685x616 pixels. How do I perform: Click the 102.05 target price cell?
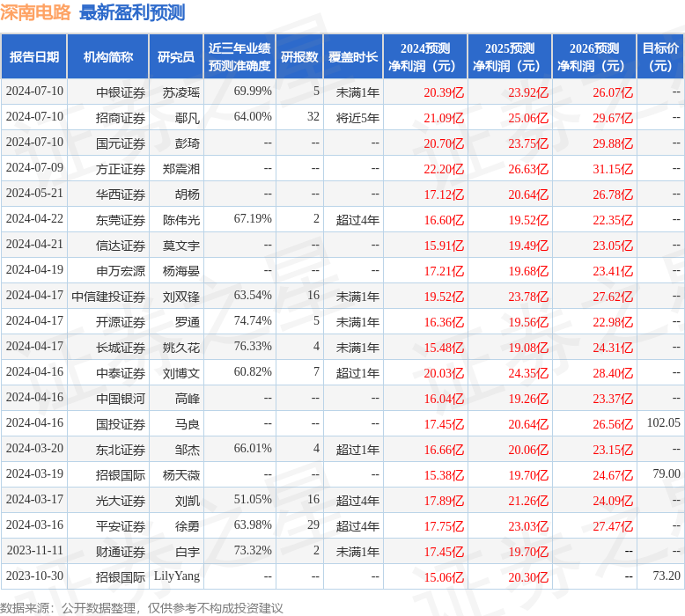[663, 423]
